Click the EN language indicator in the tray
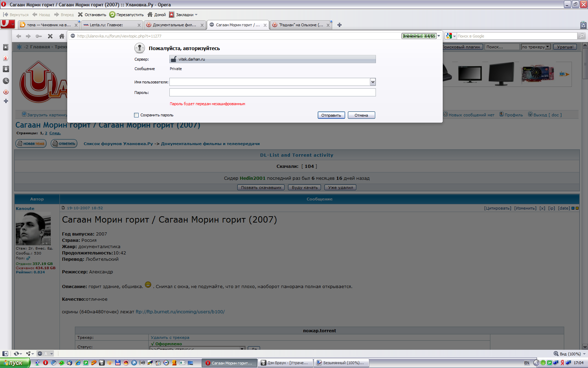This screenshot has height=368, width=588. tap(526, 363)
